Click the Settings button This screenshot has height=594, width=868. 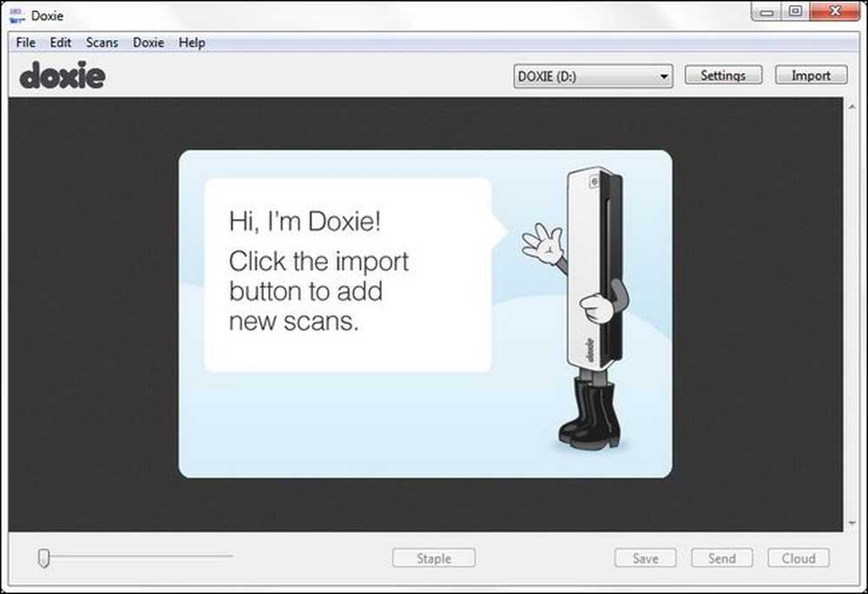point(723,76)
